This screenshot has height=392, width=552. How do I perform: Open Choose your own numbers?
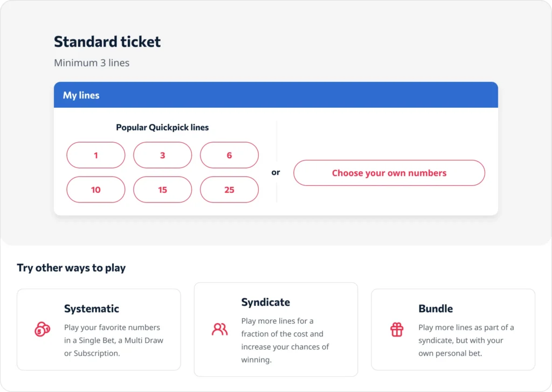click(389, 173)
